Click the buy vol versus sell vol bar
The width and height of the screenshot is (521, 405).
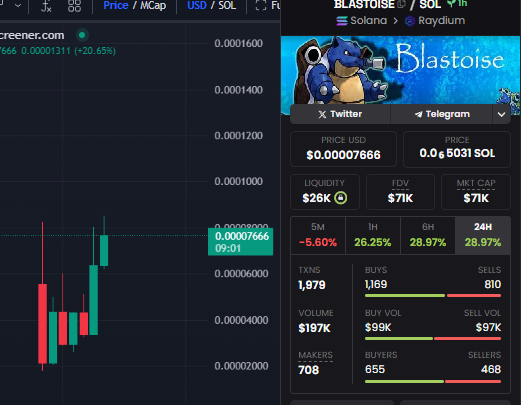click(x=433, y=339)
